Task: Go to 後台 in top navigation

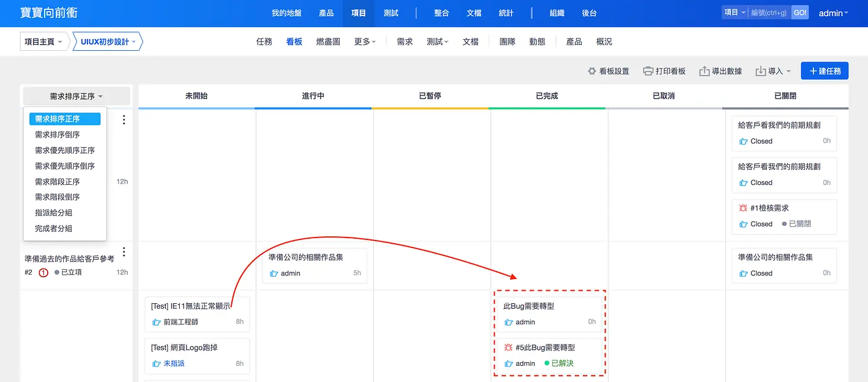Action: [x=589, y=13]
